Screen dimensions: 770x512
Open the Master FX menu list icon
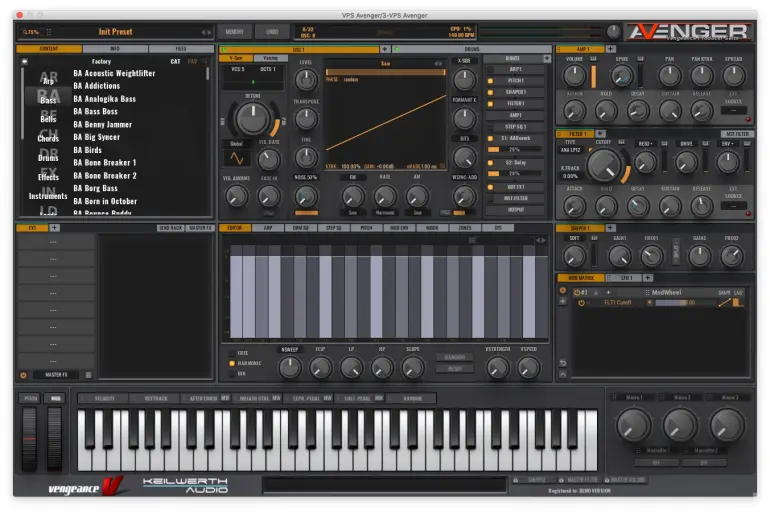click(x=88, y=375)
